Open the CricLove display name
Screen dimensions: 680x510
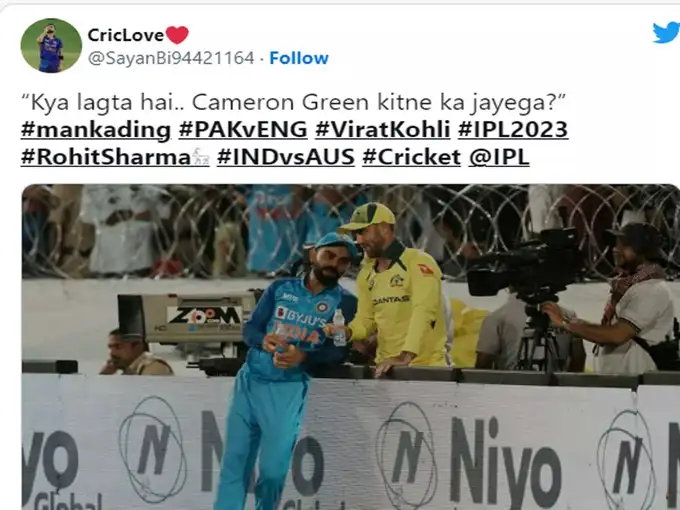(x=125, y=35)
